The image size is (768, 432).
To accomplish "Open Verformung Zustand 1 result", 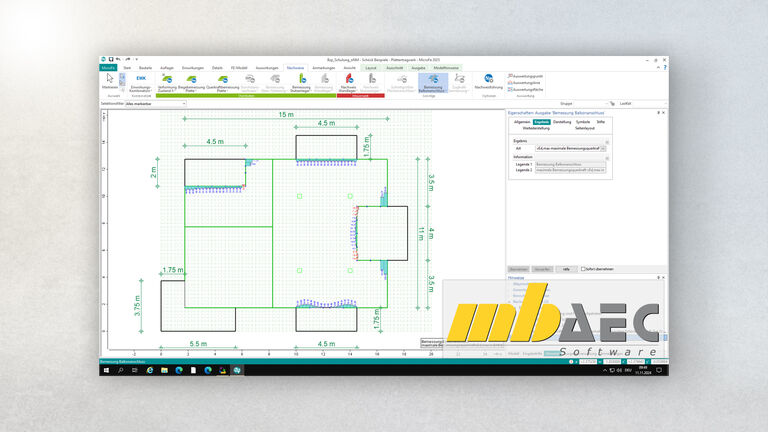I will pos(166,80).
